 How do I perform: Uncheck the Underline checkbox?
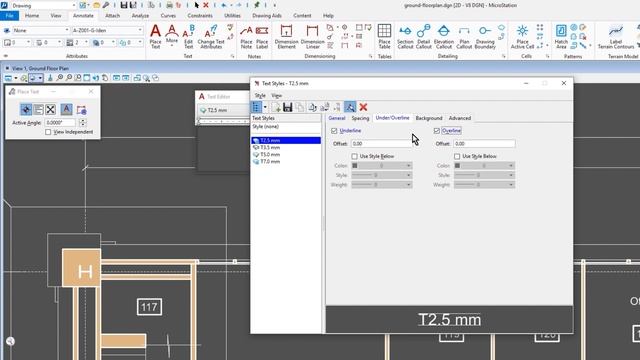[334, 131]
